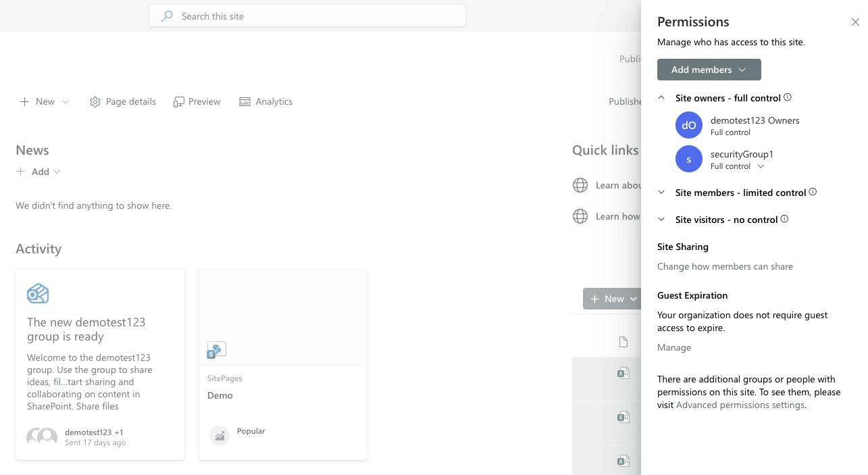Click the securityGroup1 avatar circle
Screen dimensions: 868x475
click(688, 159)
